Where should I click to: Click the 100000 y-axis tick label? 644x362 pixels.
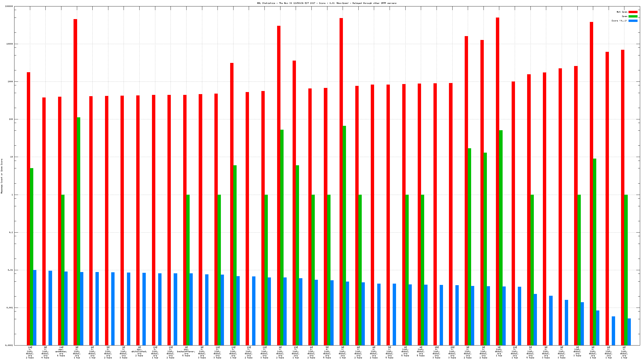pyautogui.click(x=9, y=6)
